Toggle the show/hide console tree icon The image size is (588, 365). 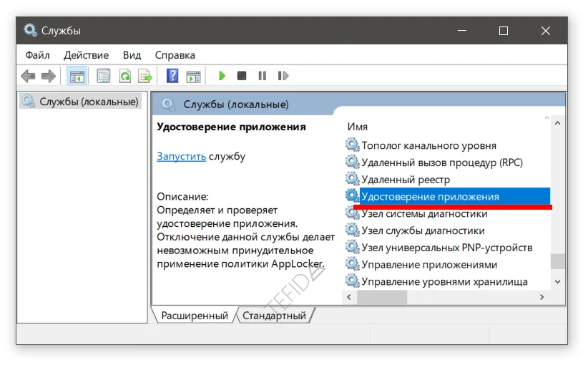tap(77, 76)
